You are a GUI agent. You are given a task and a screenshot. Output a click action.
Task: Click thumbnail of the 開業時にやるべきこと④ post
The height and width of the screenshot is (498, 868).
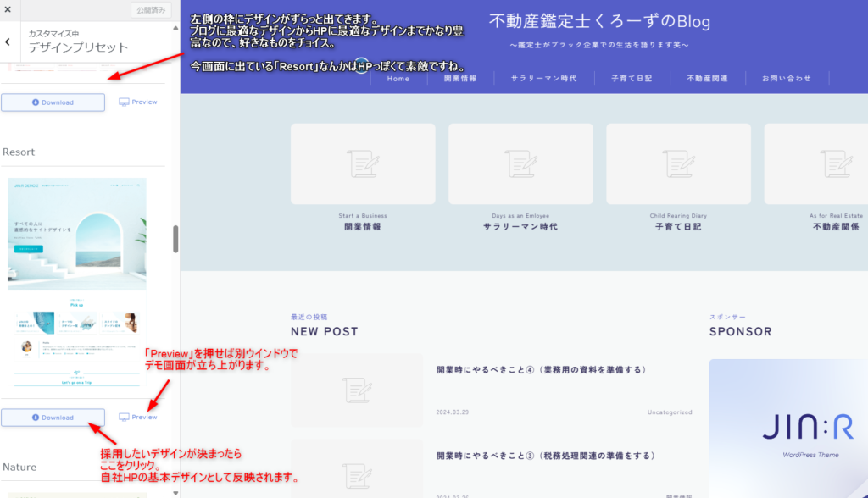coord(357,390)
